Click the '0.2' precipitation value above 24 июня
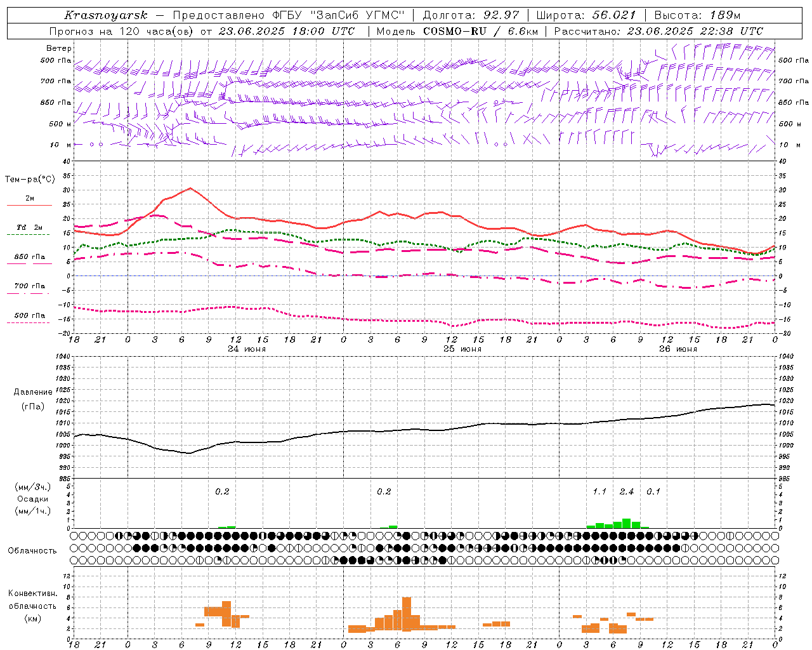The height and width of the screenshot is (650, 812). [222, 492]
